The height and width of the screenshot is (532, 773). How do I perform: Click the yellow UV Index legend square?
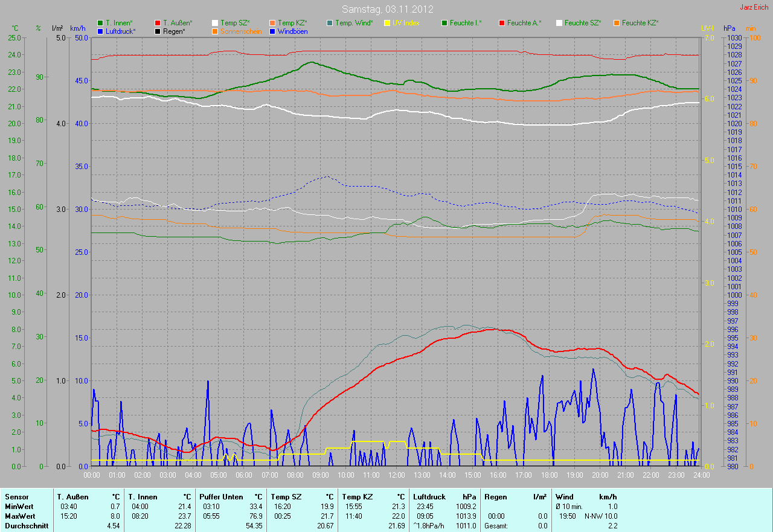point(387,23)
